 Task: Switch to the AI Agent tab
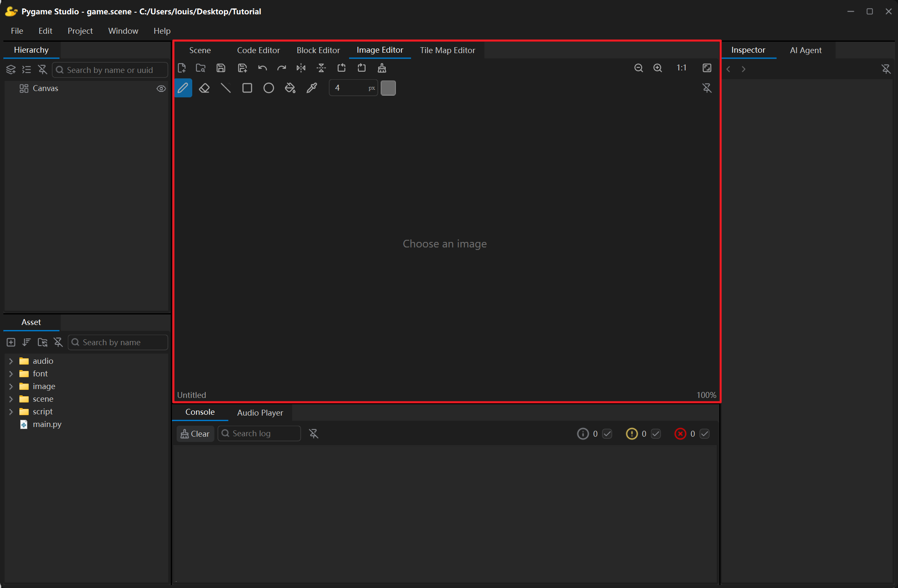(x=806, y=50)
